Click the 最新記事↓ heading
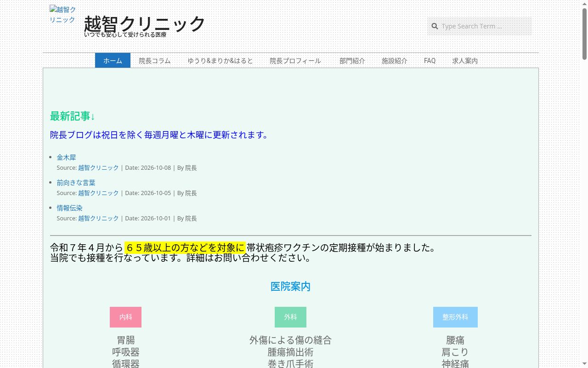This screenshot has height=368, width=588. tap(73, 116)
